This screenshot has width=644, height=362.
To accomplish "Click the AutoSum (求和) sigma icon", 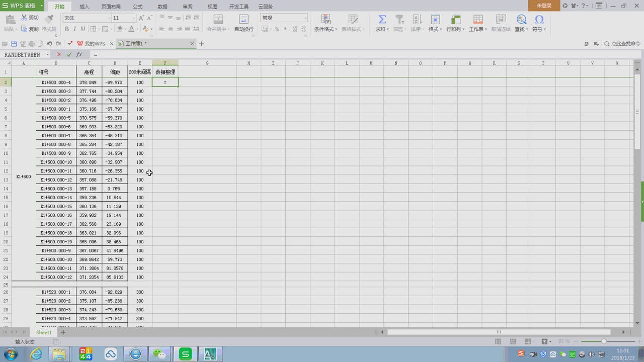I will click(382, 19).
